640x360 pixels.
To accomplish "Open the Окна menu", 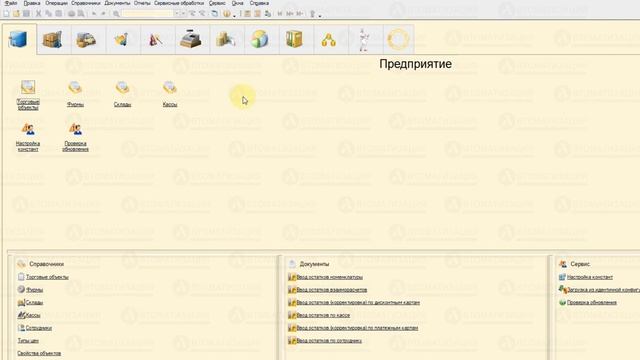I will [238, 3].
